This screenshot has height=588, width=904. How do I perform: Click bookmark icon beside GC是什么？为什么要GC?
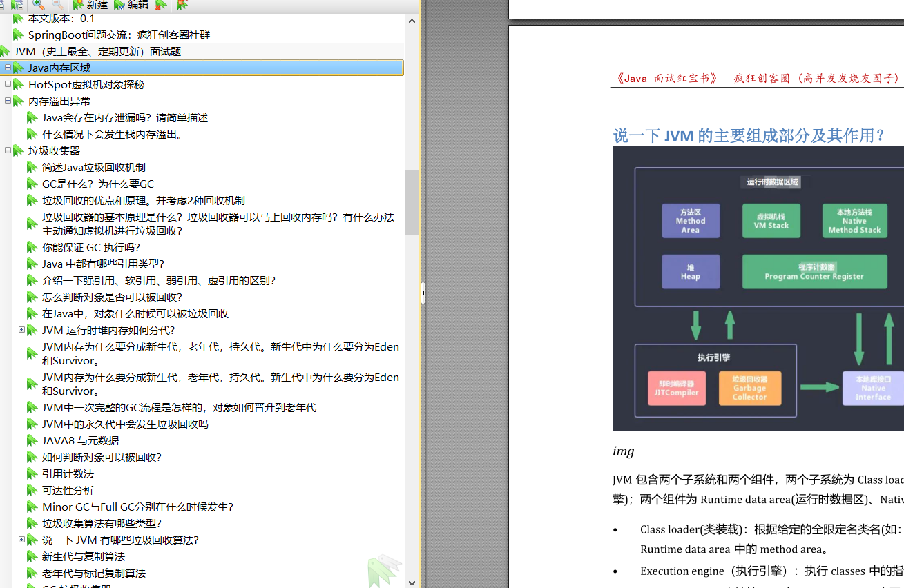click(32, 184)
